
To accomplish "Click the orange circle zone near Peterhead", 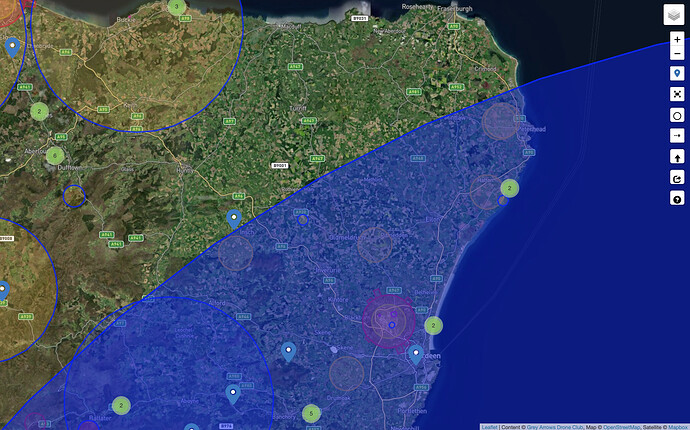I will point(500,121).
